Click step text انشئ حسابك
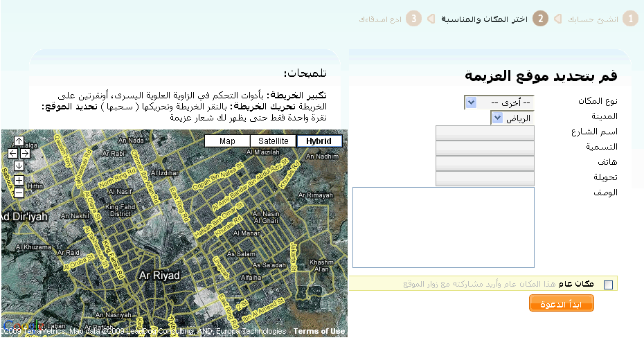 point(593,19)
